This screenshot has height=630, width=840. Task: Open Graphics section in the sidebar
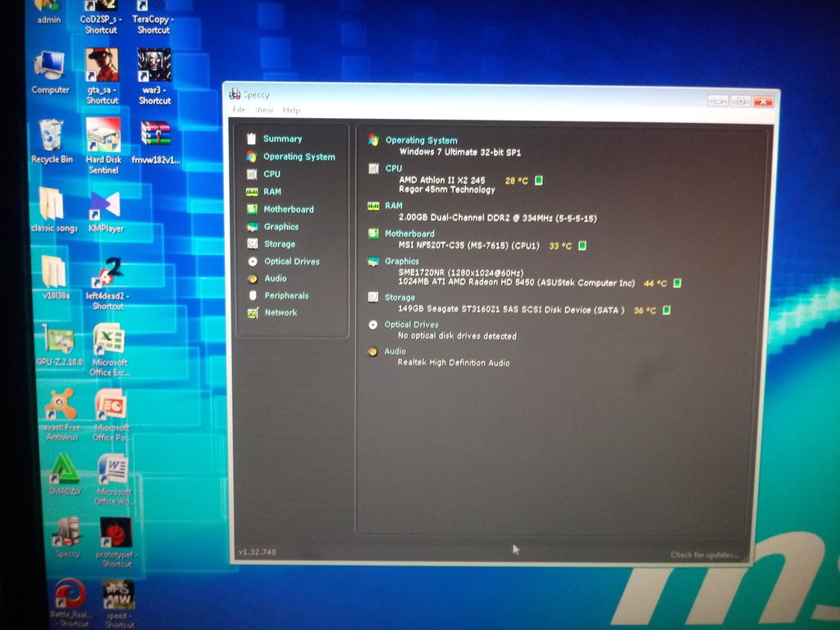coord(281,226)
